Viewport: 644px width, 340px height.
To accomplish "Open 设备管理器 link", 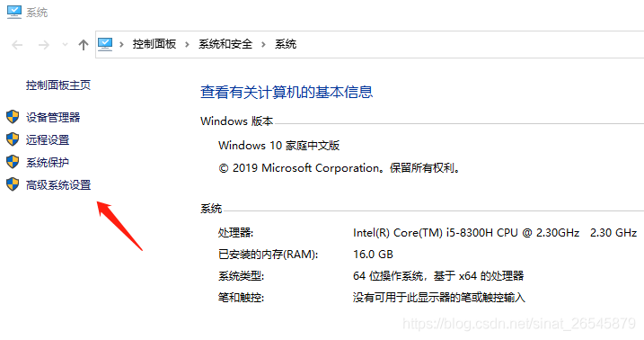I will point(53,117).
